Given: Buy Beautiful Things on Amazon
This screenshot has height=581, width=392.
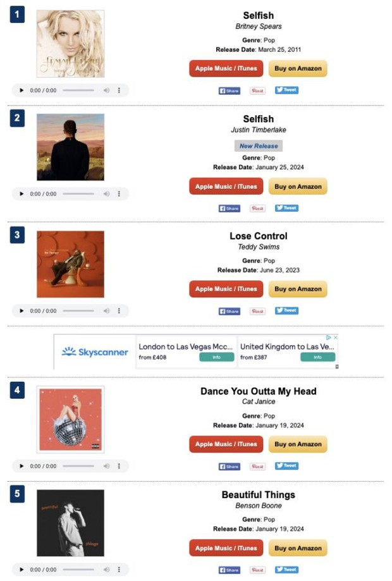Looking at the screenshot, I should [x=298, y=548].
